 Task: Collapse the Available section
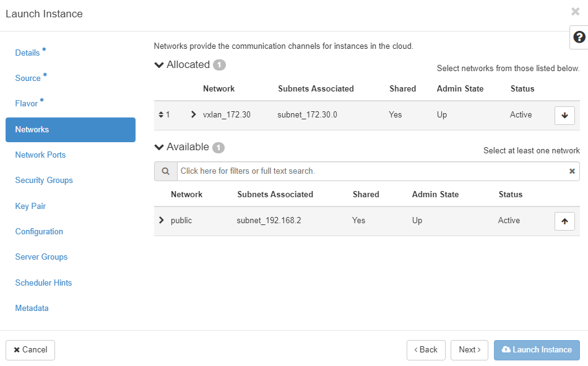pyautogui.click(x=159, y=147)
